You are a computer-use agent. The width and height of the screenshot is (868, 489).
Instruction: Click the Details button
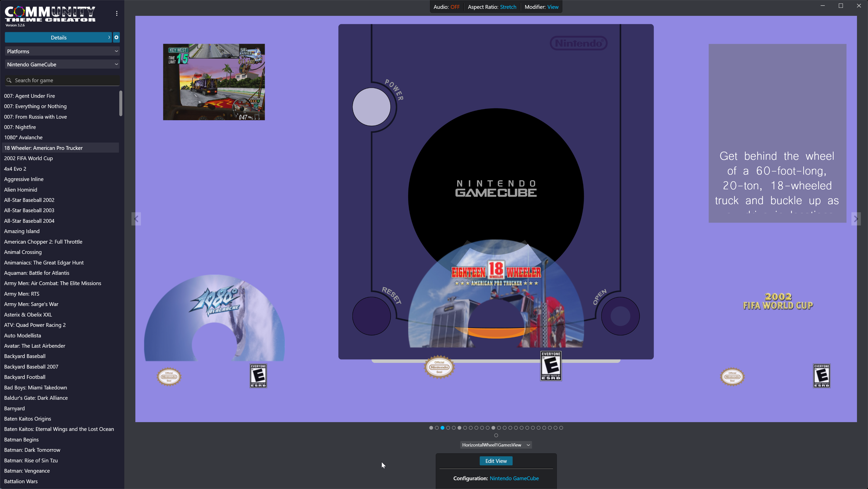(58, 37)
